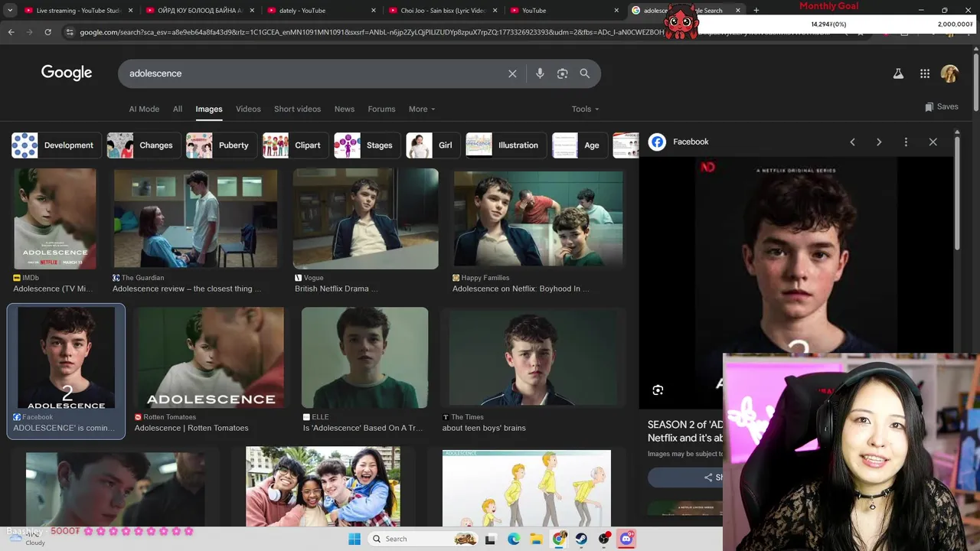Open The Times teen boys image
This screenshot has height=551, width=980.
(534, 357)
